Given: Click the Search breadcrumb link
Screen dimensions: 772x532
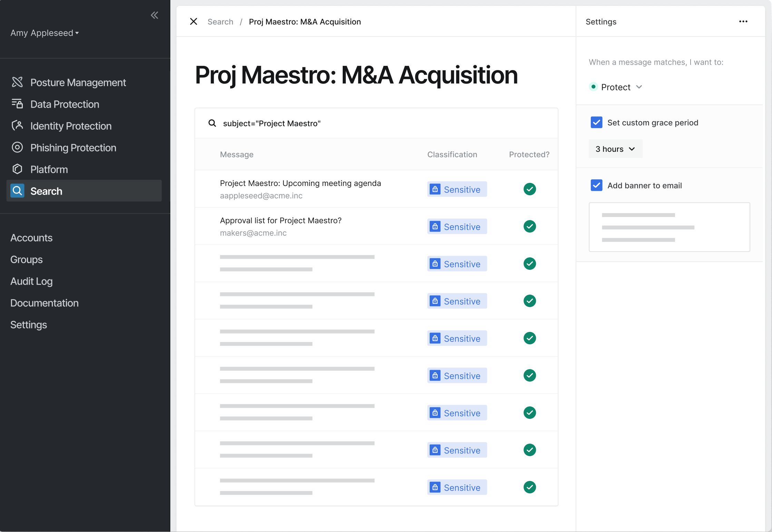Looking at the screenshot, I should point(220,22).
